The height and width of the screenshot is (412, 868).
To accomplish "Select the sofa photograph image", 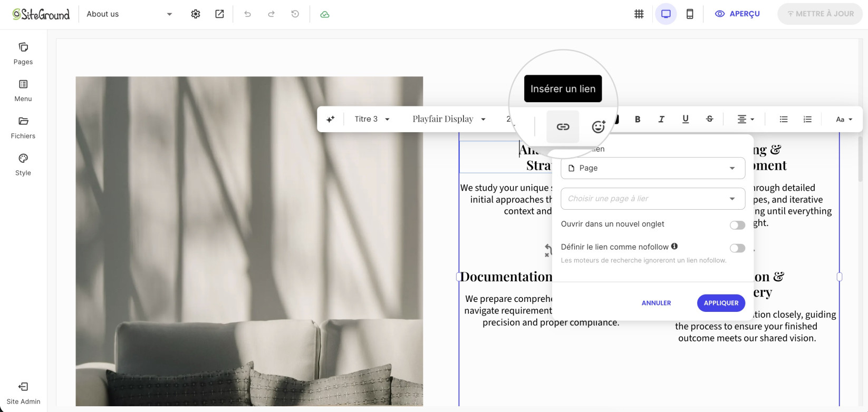I will (x=249, y=241).
